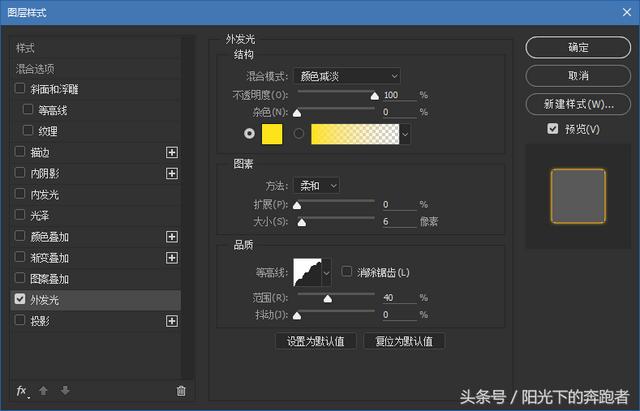The image size is (640, 411).
Task: Add another 投影 effect with plus icon
Action: tap(172, 321)
